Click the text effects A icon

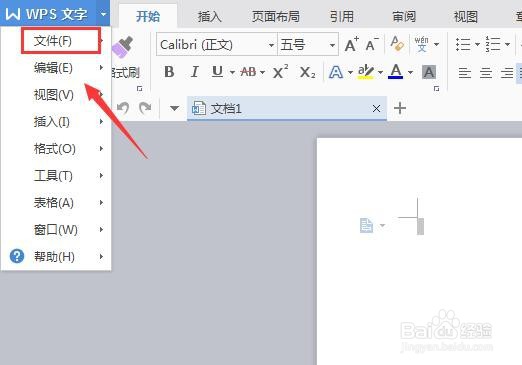(336, 72)
